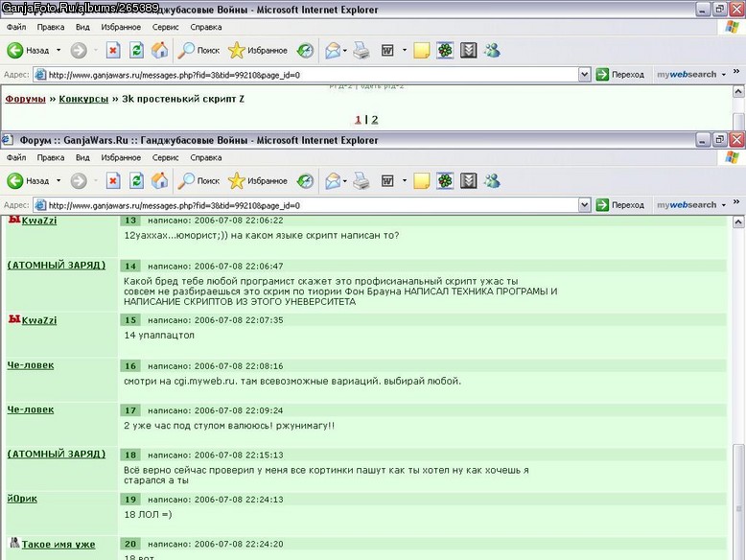The image size is (746, 560).
Task: Print the page from the front window toolbar
Action: coord(361,181)
